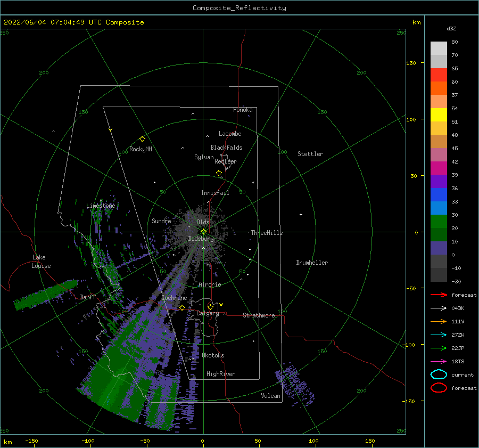
Task: Click the Stettler label
Action: point(310,154)
